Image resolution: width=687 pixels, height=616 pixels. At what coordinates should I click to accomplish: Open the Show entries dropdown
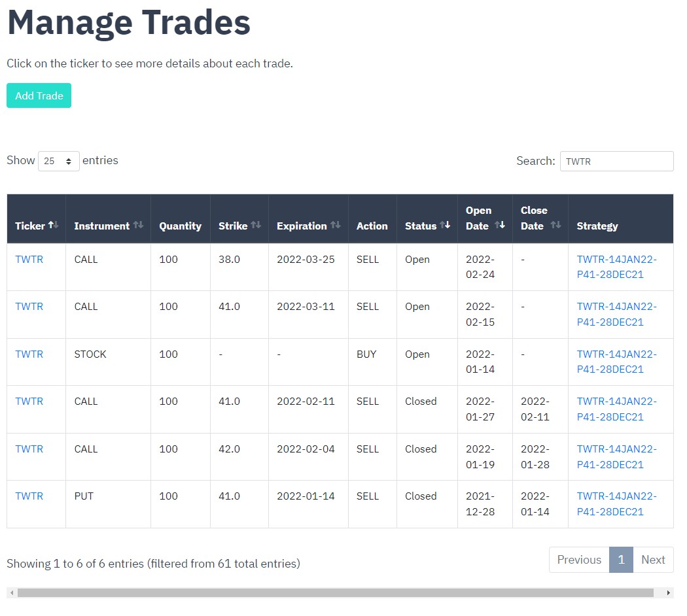point(59,161)
